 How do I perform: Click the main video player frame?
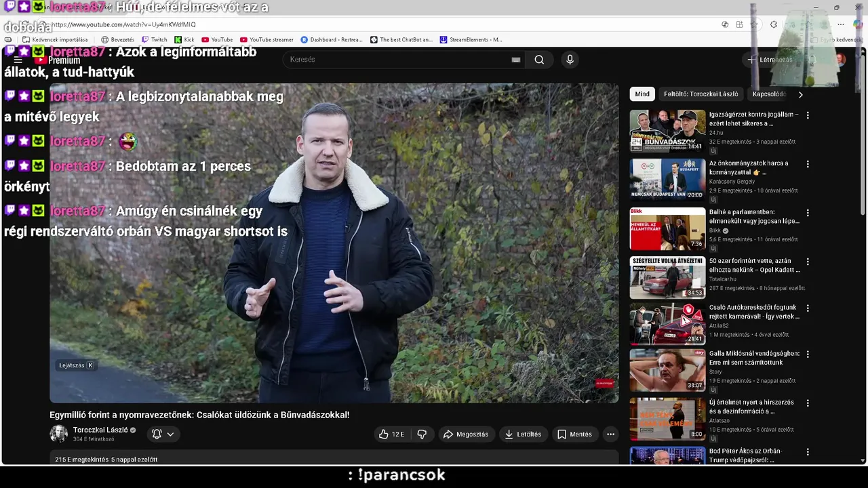tap(334, 243)
